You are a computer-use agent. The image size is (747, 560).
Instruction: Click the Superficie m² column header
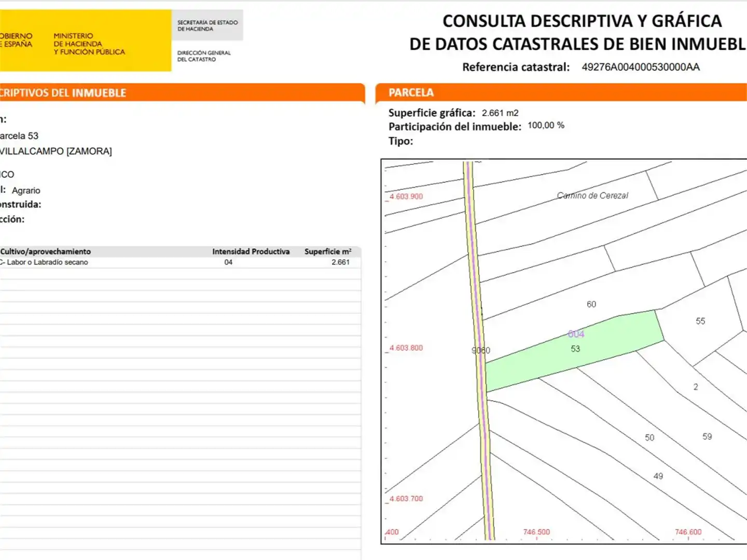pos(328,251)
